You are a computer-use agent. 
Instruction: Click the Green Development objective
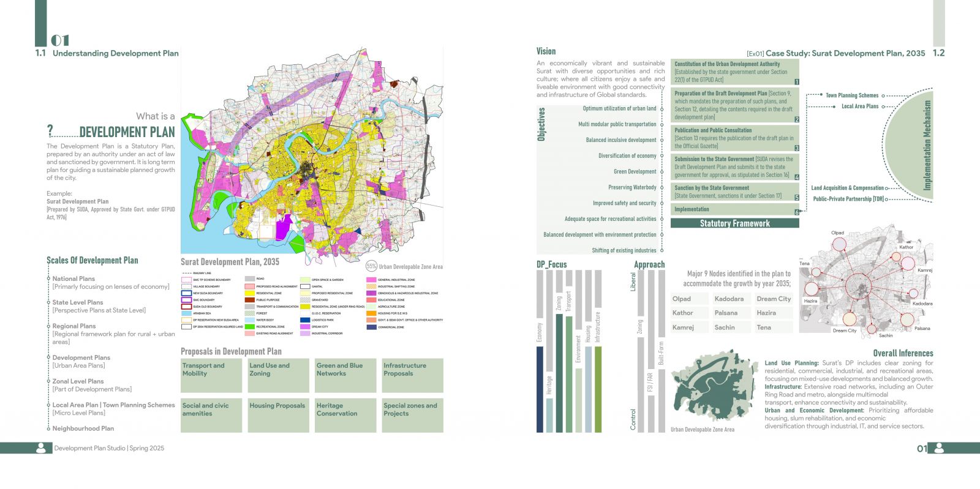point(635,171)
